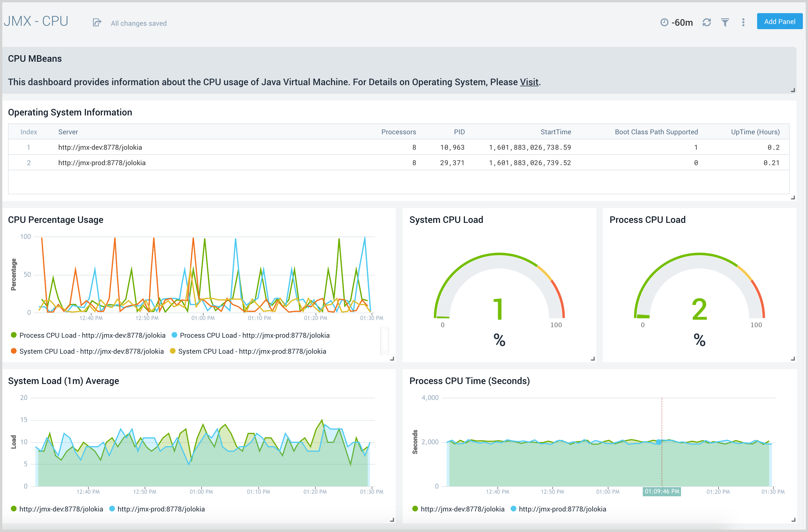Click the resize handle of the CPU MBeans panel
Screen dimensions: 808x532
tap(792, 90)
